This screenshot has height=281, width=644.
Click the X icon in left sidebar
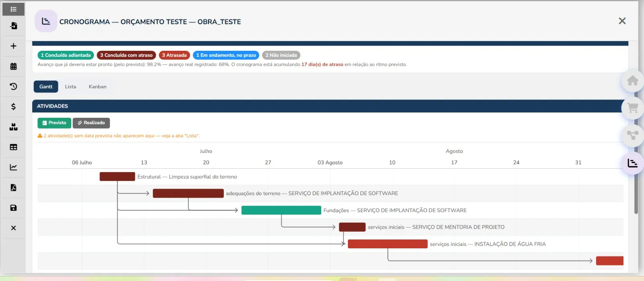point(13,228)
